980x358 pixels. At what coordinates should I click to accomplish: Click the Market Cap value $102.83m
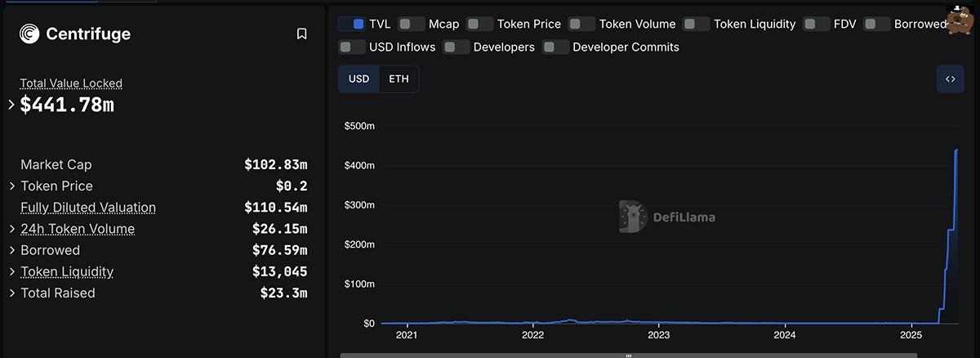pos(276,164)
